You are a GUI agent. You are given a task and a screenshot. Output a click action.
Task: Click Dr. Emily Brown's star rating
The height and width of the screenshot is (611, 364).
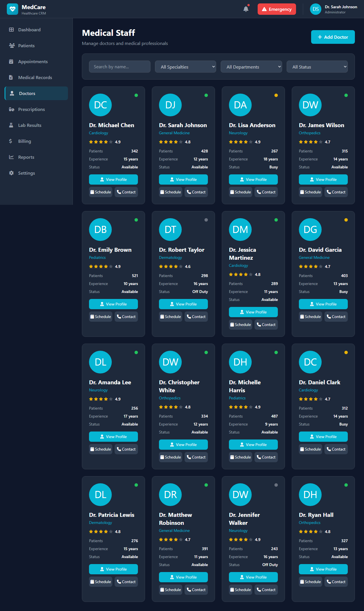[x=101, y=267]
